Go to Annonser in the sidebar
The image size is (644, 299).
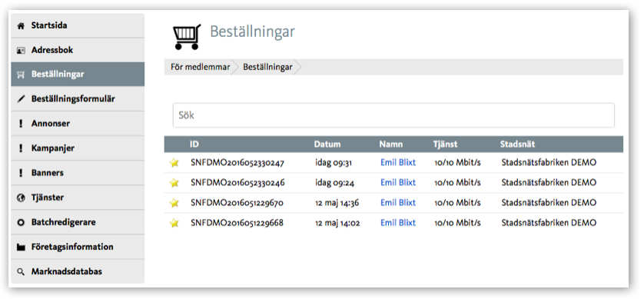point(78,124)
